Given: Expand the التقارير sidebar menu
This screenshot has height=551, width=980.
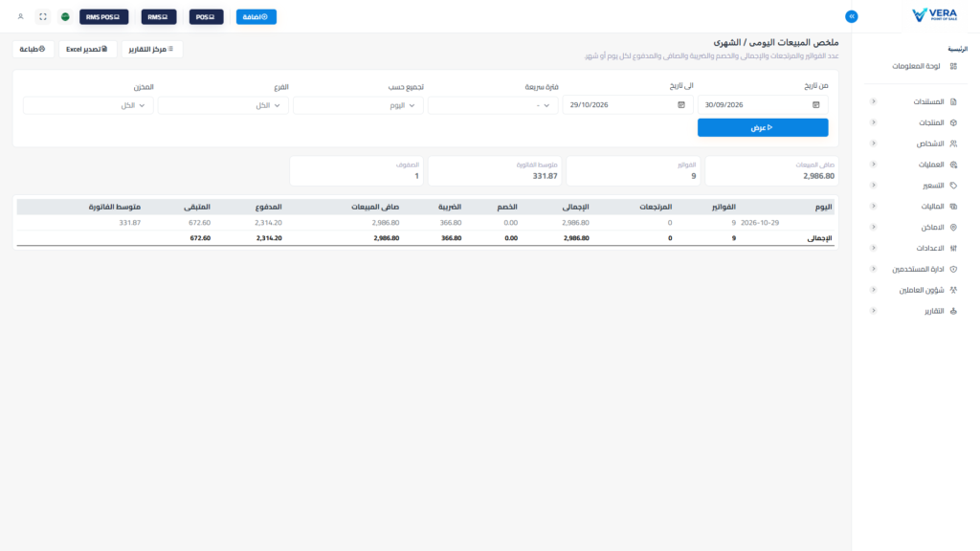Looking at the screenshot, I should (914, 311).
